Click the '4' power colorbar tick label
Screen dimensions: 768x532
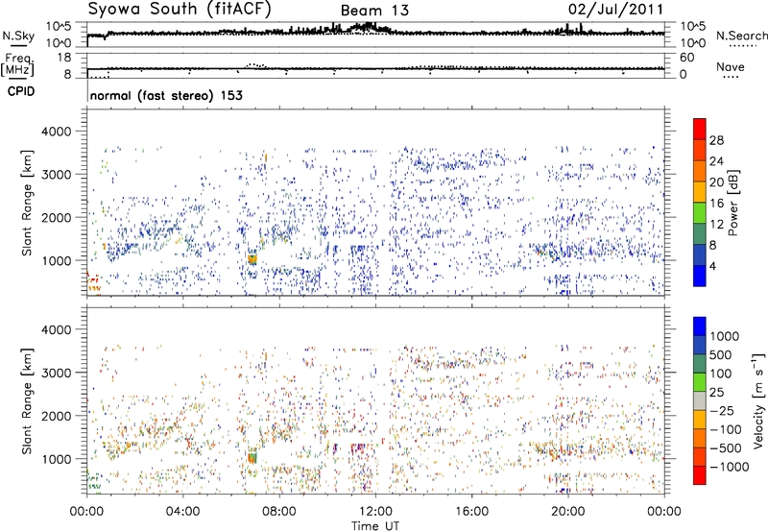712,266
